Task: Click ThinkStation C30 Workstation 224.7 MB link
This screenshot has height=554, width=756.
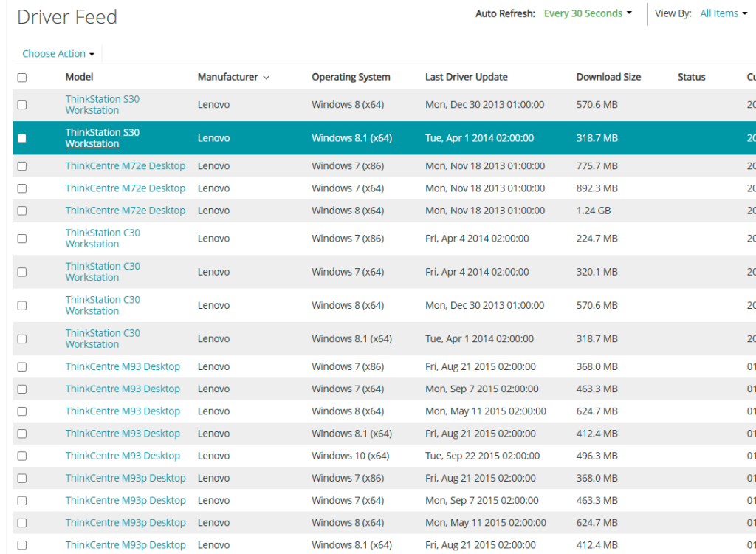Action: [102, 239]
